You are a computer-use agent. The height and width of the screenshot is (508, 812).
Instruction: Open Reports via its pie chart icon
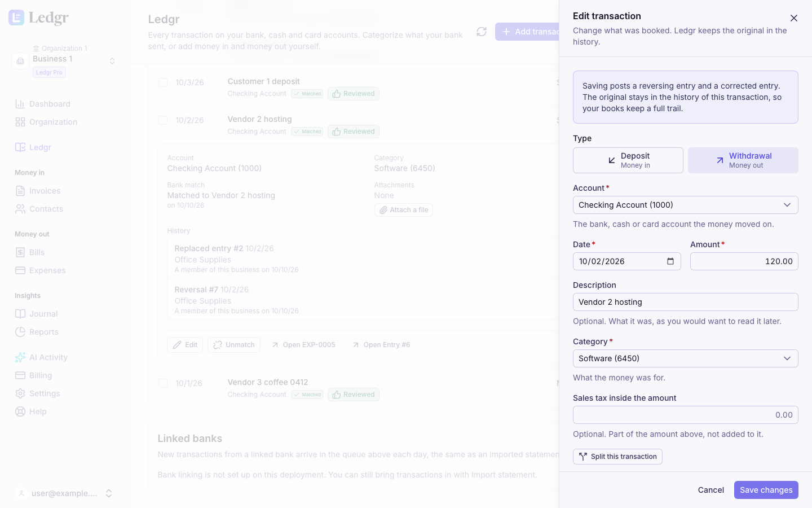[x=20, y=332]
